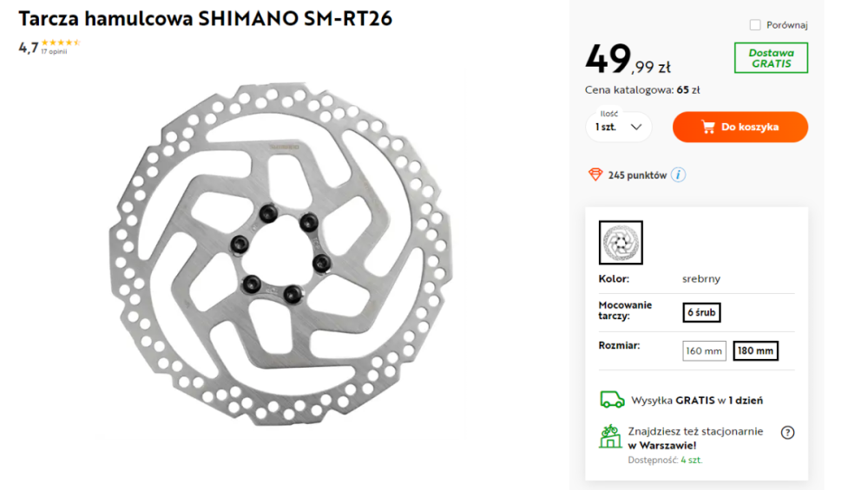Open the Ilość quantity dropdown
Image resolution: width=868 pixels, height=490 pixels.
tap(618, 127)
